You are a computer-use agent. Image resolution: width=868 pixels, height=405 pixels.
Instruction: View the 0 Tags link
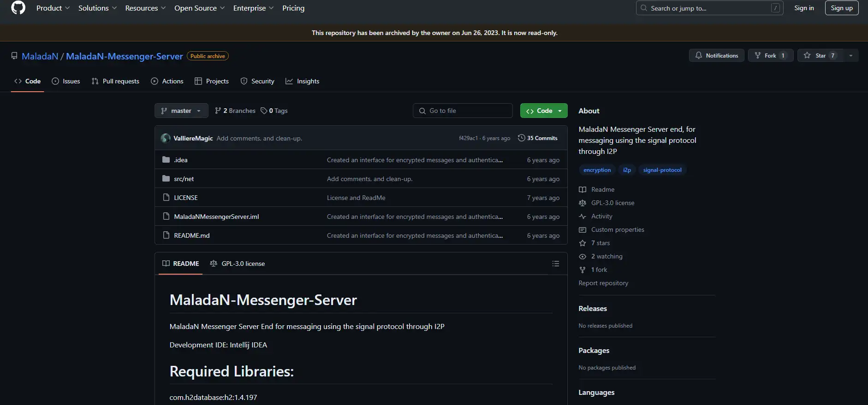[274, 111]
